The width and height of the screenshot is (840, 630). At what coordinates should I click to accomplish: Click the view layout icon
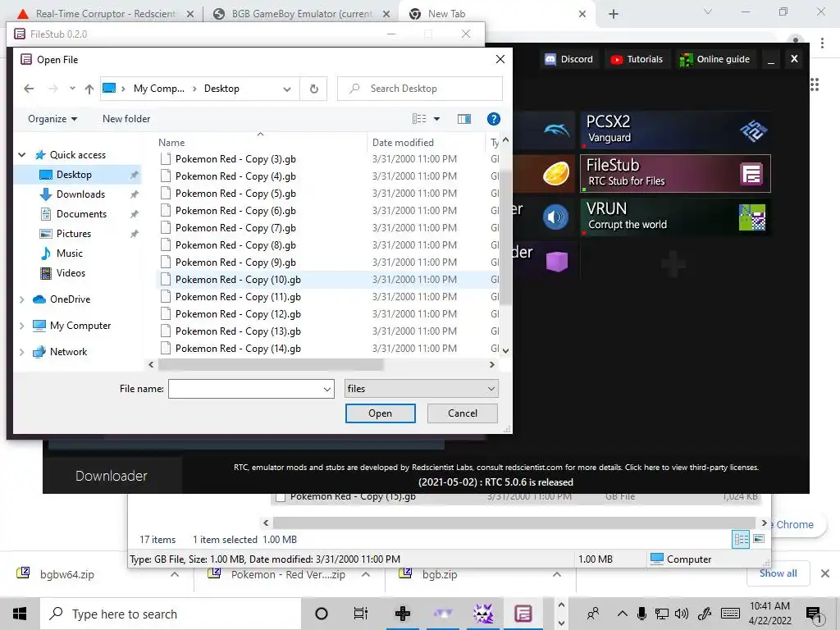point(419,119)
